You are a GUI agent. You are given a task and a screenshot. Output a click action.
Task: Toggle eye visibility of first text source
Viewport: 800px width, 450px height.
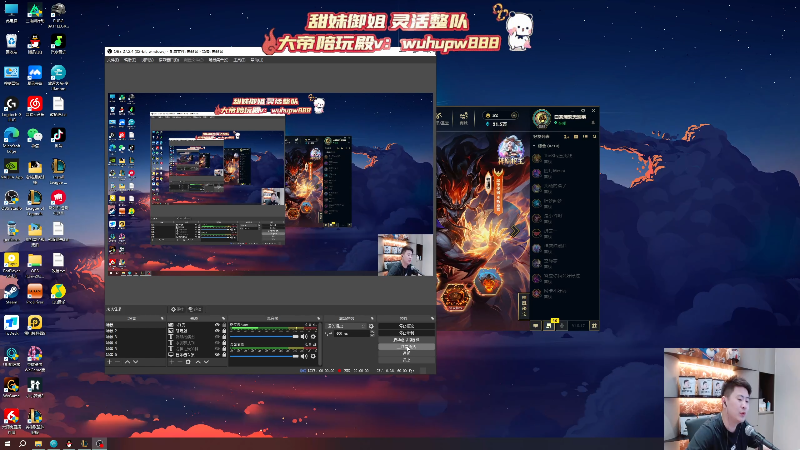[217, 337]
